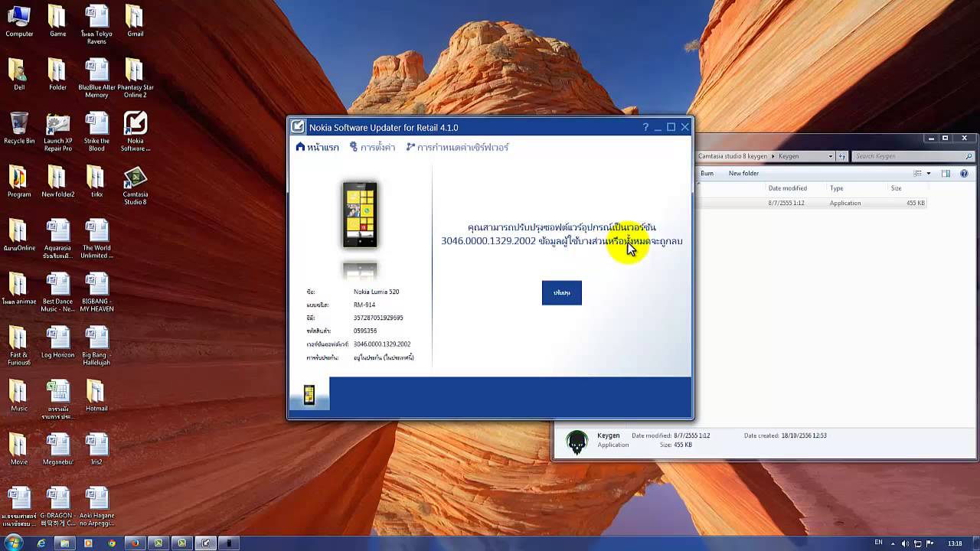Select the Meganebu! shortcut
This screenshot has height=551, width=980.
click(57, 450)
